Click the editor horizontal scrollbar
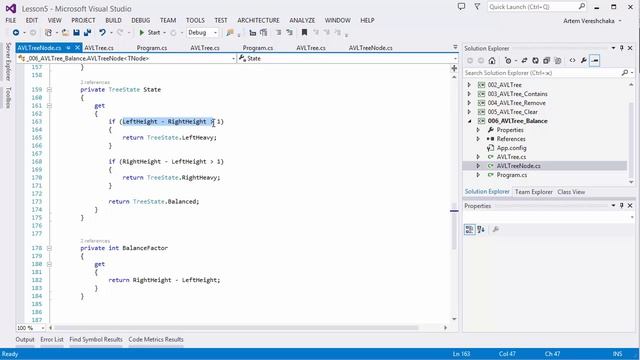The image size is (640, 360). [236, 327]
